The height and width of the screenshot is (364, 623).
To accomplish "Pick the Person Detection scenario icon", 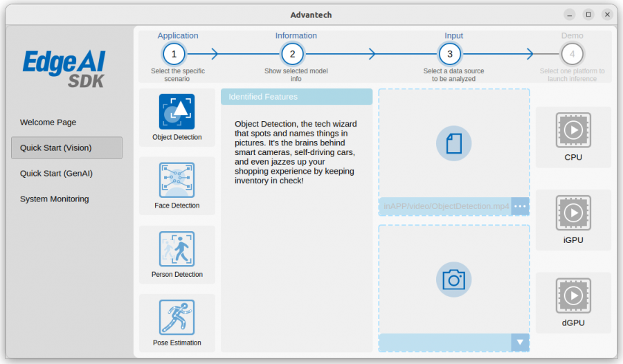I will tap(177, 248).
